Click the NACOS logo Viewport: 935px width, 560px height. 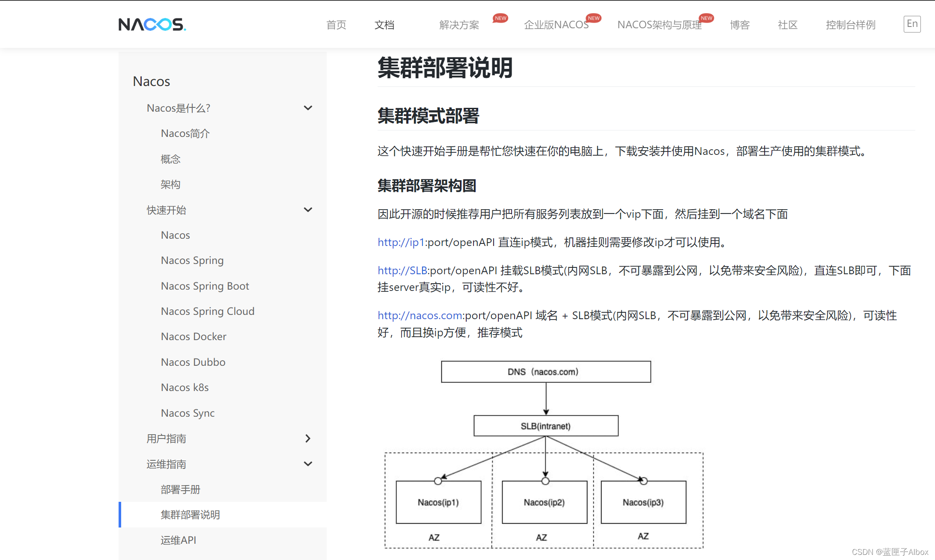pyautogui.click(x=152, y=24)
